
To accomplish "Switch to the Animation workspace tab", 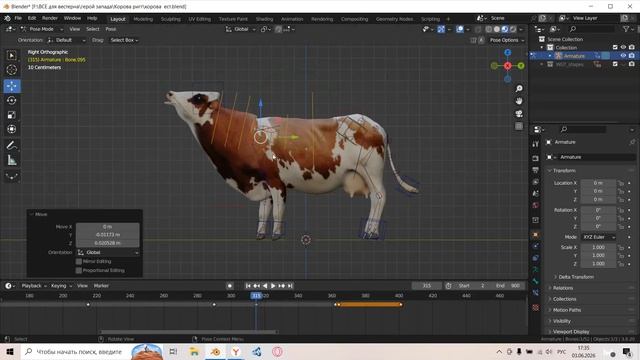I will [x=292, y=19].
